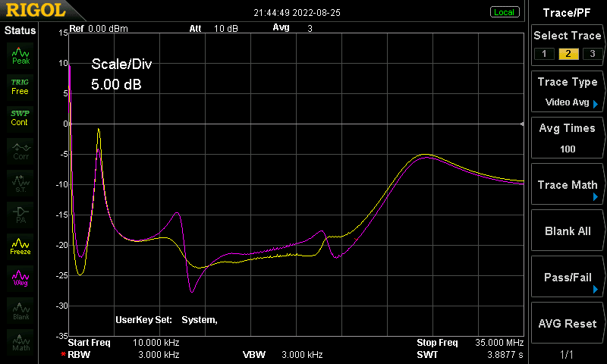Screen dimensions: 607x364
Task: Open the Trace Type Video Avg submenu
Action: (x=567, y=92)
